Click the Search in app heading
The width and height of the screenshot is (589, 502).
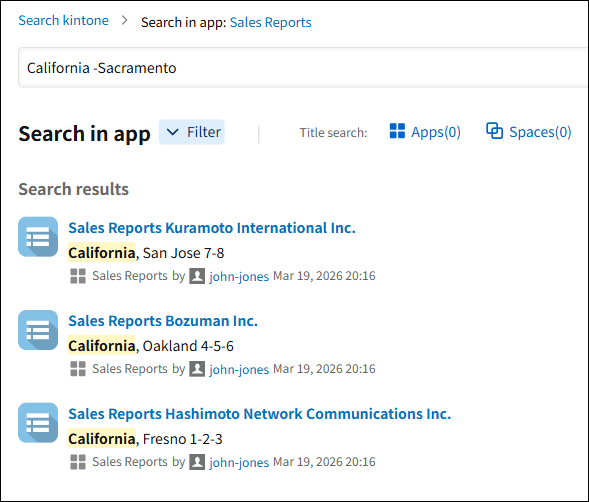pos(85,134)
